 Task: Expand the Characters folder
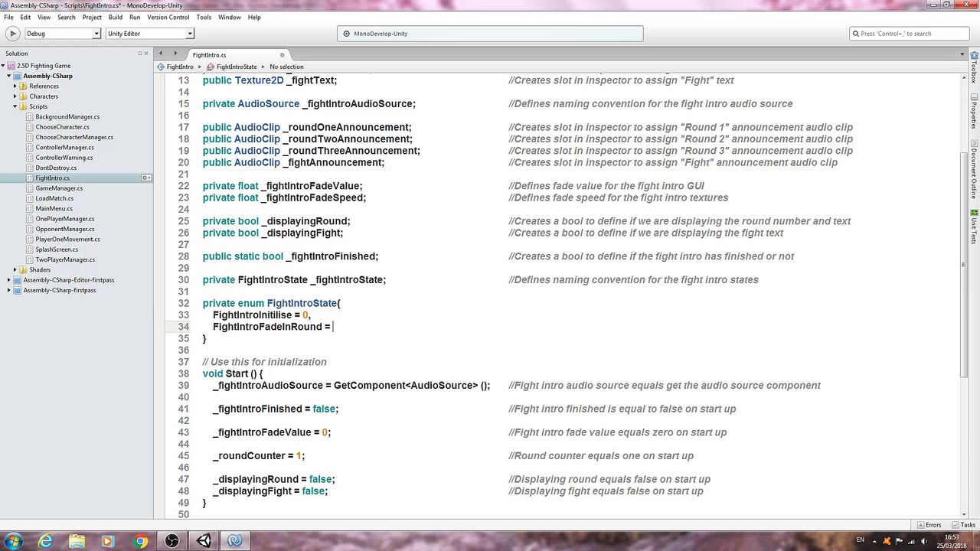pos(15,96)
